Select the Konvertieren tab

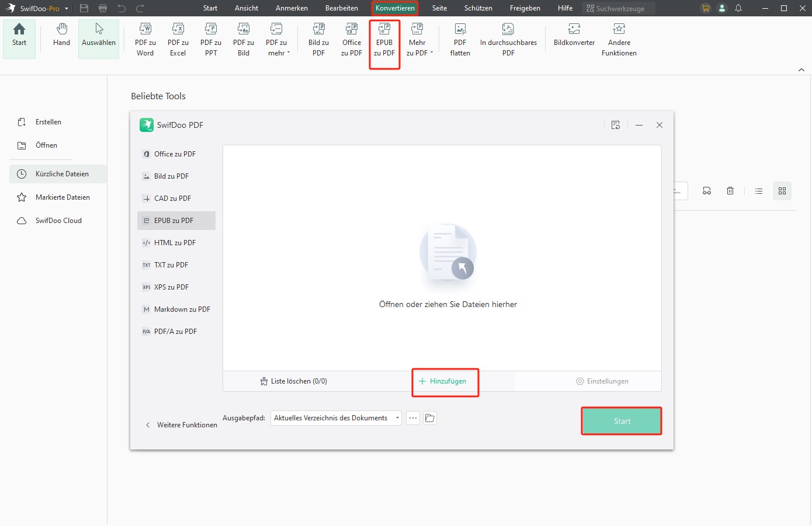point(395,8)
